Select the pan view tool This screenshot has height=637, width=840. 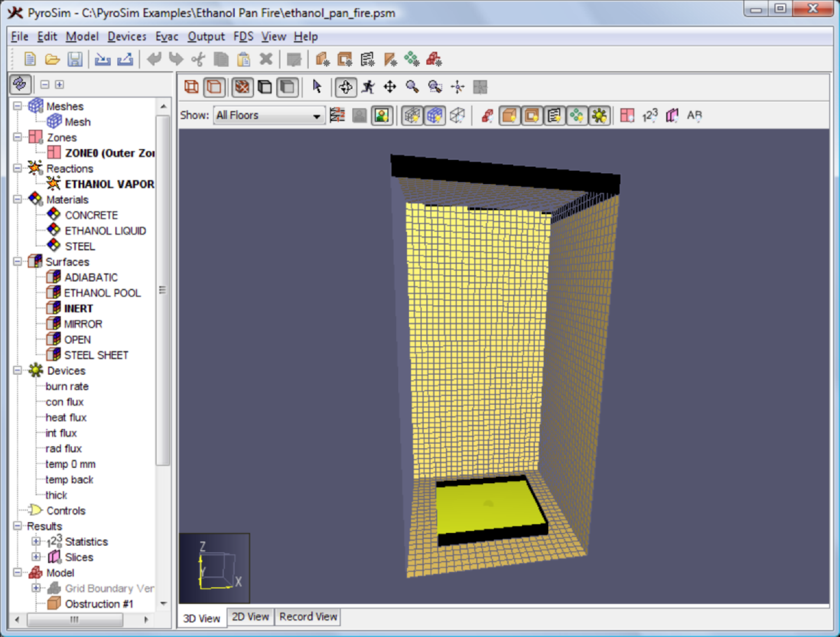(390, 87)
